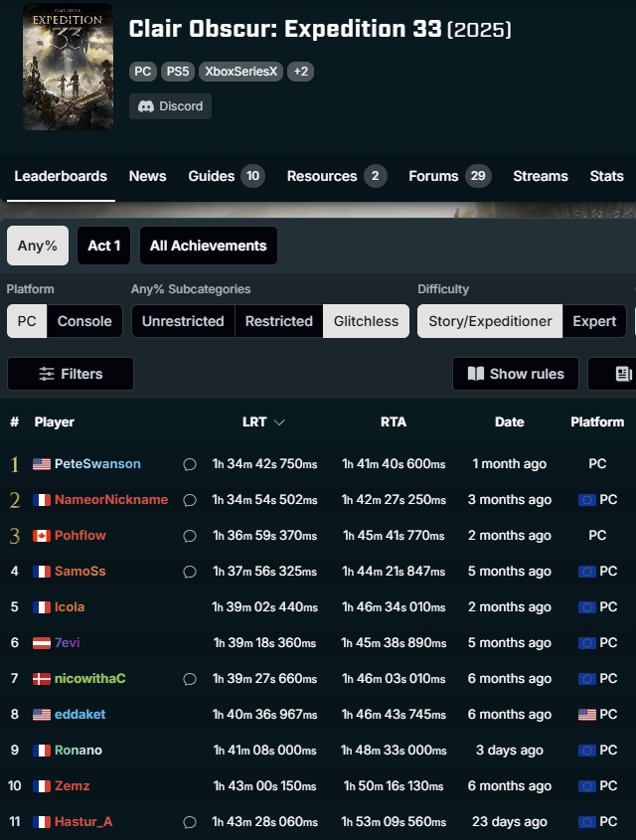Select the Unrestricted subcategory

point(183,321)
